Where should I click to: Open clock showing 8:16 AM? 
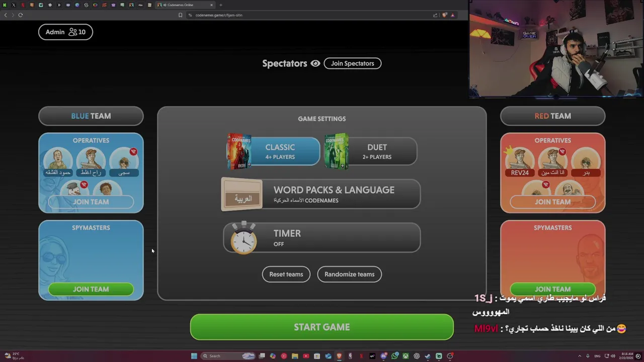(x=627, y=356)
